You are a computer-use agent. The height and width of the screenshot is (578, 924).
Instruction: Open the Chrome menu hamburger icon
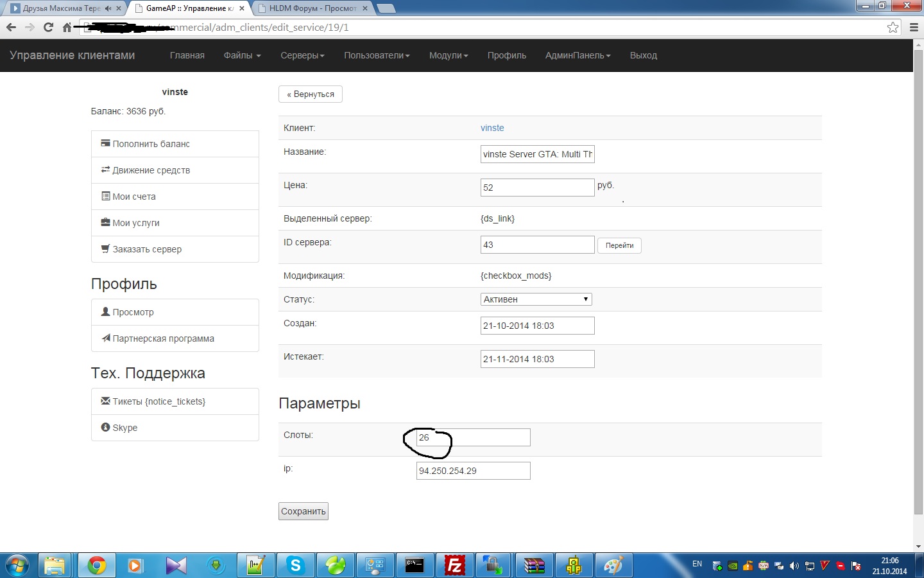pos(914,27)
